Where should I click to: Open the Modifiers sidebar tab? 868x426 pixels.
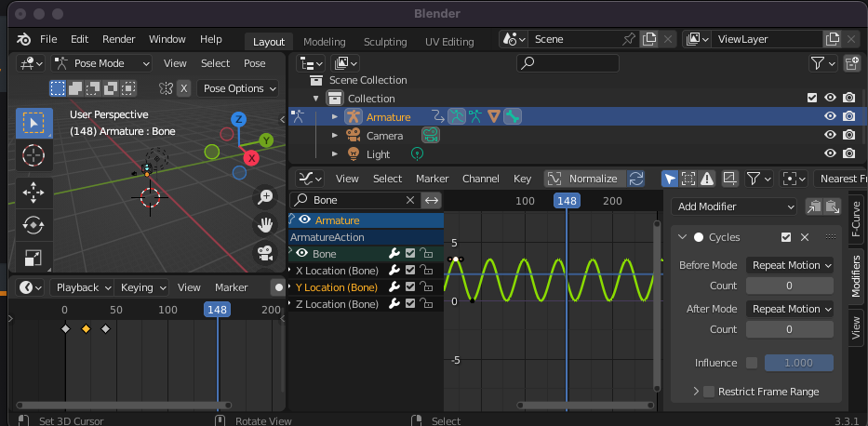pos(856,276)
